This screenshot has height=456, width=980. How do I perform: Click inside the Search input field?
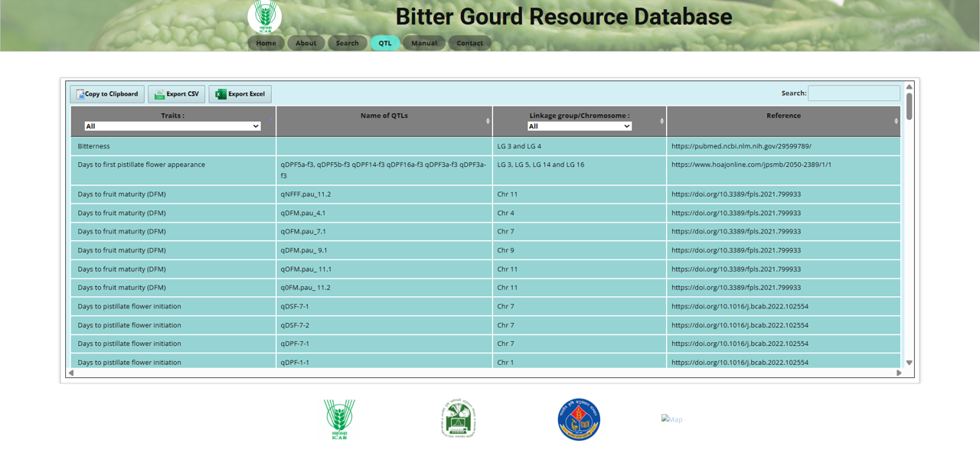854,93
